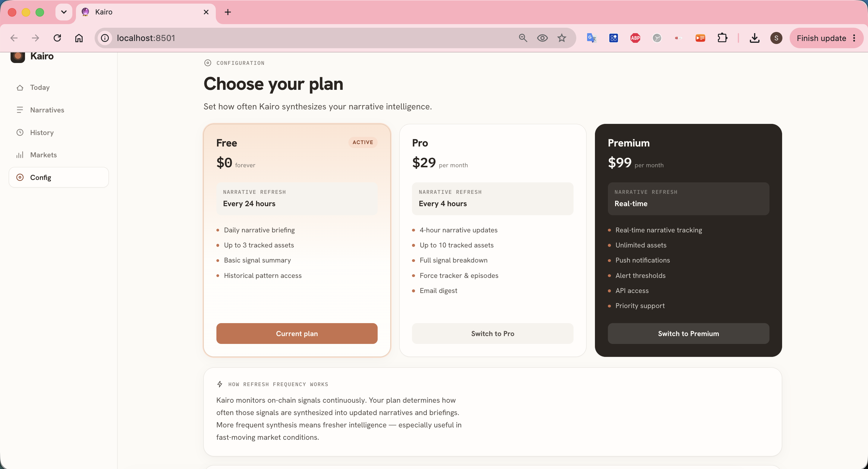Open the browser downloads icon
Image resolution: width=868 pixels, height=469 pixels.
754,38
